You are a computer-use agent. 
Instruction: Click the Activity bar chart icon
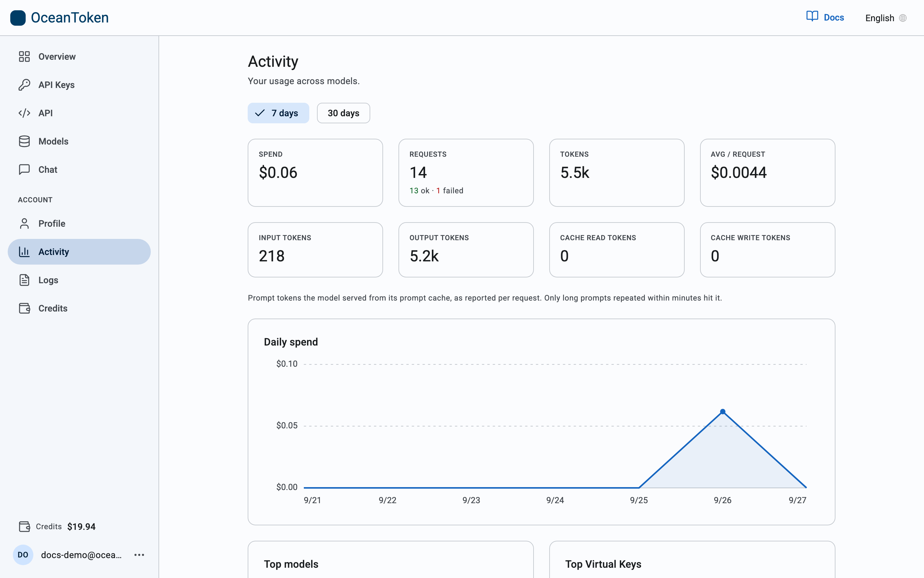click(24, 251)
